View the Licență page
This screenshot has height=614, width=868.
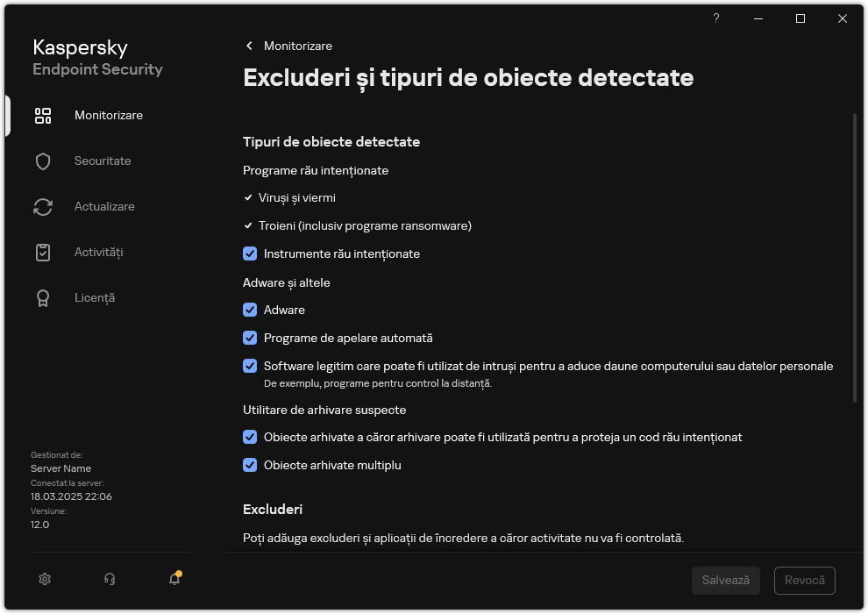[x=94, y=297]
